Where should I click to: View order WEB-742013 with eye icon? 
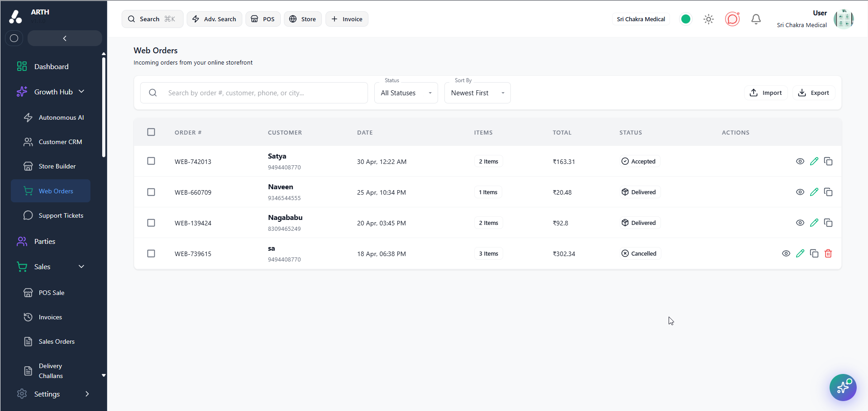[x=800, y=161]
